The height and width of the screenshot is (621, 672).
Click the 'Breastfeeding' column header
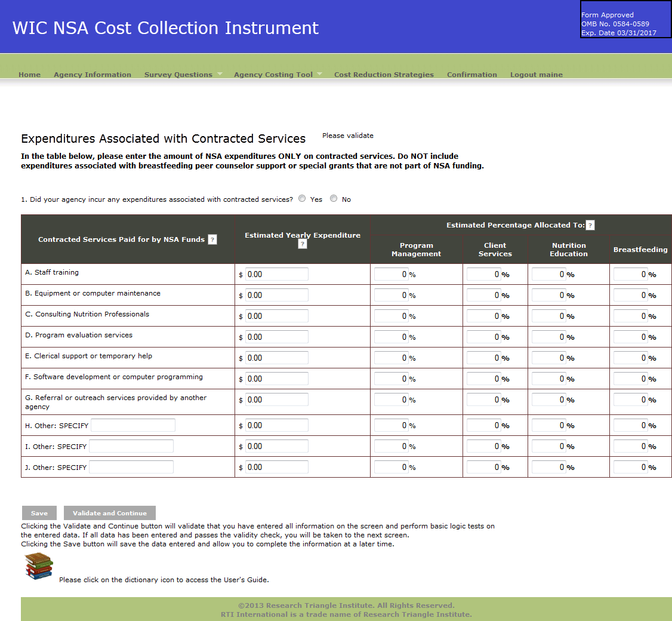(x=640, y=250)
